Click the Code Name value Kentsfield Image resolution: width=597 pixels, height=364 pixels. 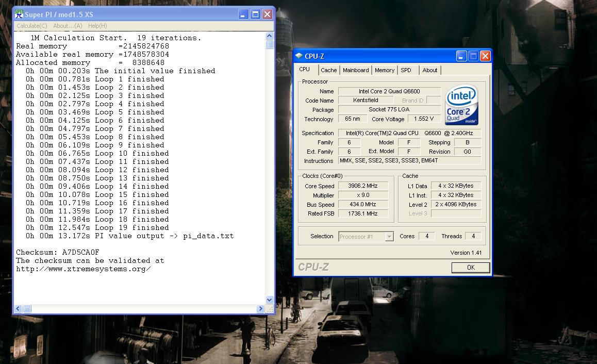pyautogui.click(x=366, y=100)
